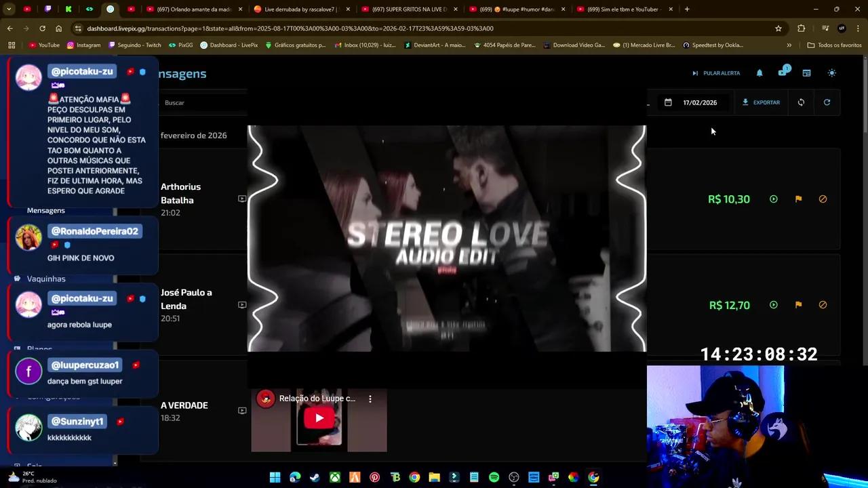
Task: Open the layout widgets icon in header
Action: pos(806,73)
